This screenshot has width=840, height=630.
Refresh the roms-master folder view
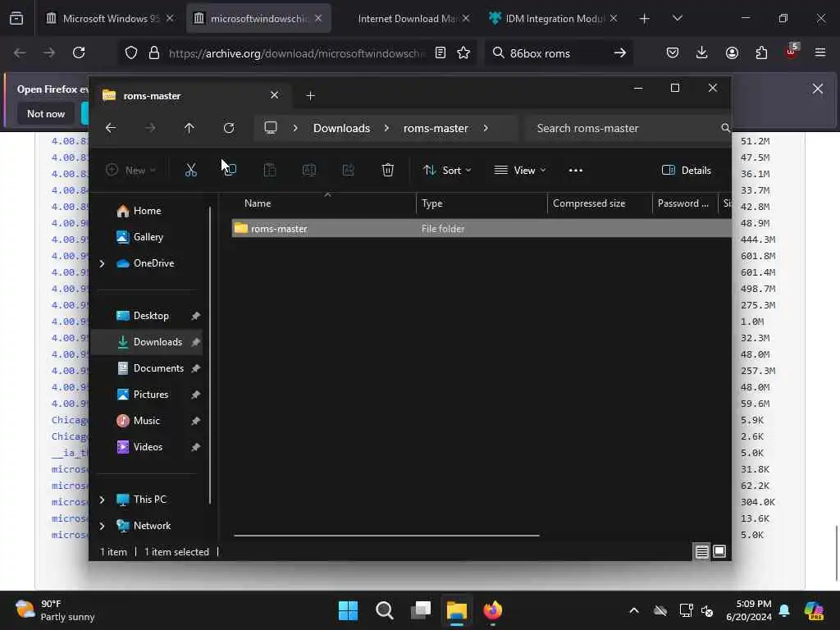(x=229, y=128)
